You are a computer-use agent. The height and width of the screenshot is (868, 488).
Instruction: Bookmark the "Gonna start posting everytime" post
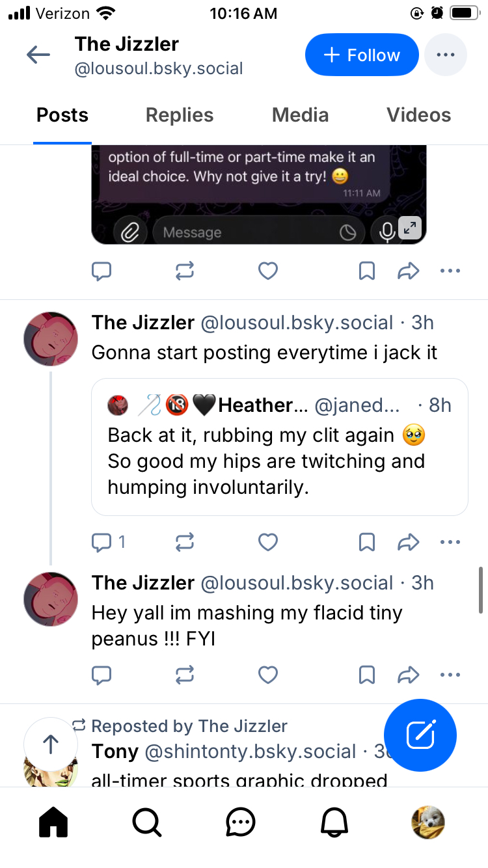[x=367, y=542]
